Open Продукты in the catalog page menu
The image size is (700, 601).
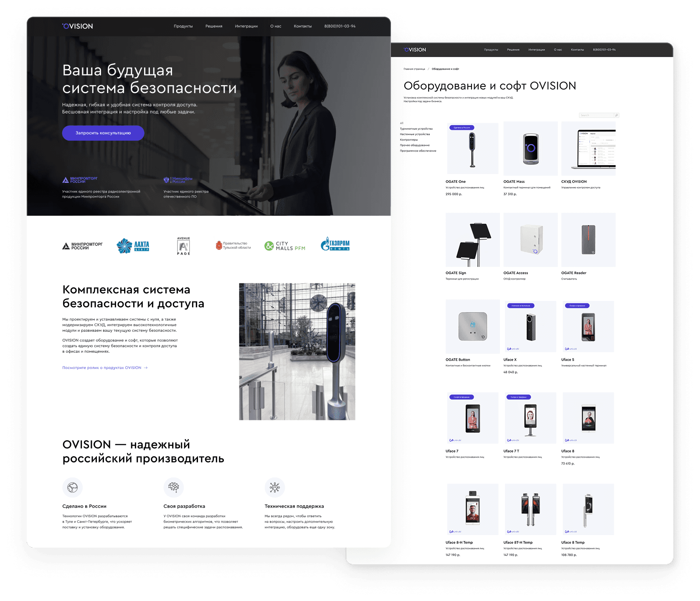(x=491, y=50)
